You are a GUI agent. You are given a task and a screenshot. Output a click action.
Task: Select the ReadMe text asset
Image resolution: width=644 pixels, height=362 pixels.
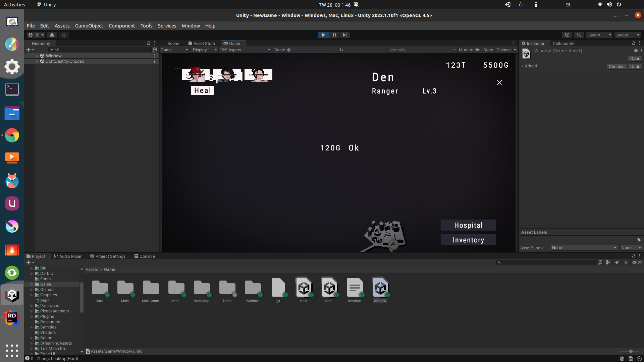[x=355, y=287]
